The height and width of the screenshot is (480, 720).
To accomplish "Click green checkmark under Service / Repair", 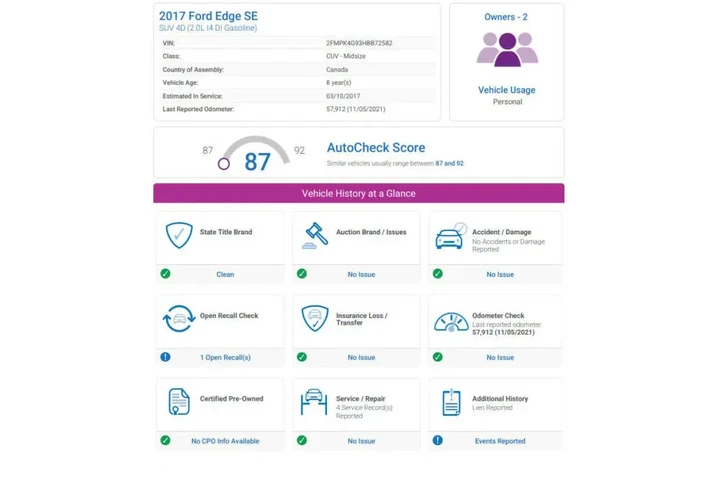I will pyautogui.click(x=302, y=440).
